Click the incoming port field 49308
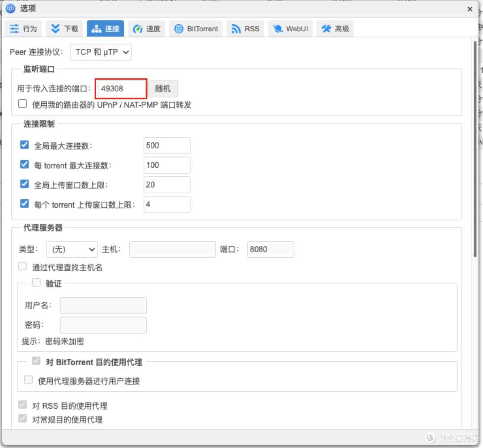The image size is (483, 448). (122, 89)
